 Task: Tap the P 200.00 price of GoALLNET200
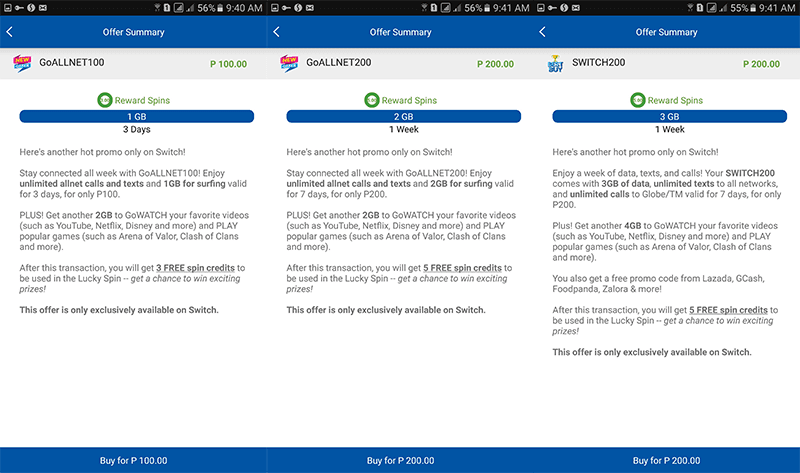(x=495, y=64)
